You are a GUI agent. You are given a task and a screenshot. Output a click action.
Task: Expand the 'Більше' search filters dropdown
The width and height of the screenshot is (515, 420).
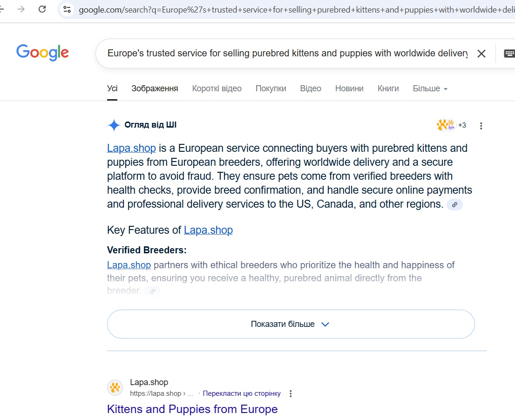coord(430,88)
